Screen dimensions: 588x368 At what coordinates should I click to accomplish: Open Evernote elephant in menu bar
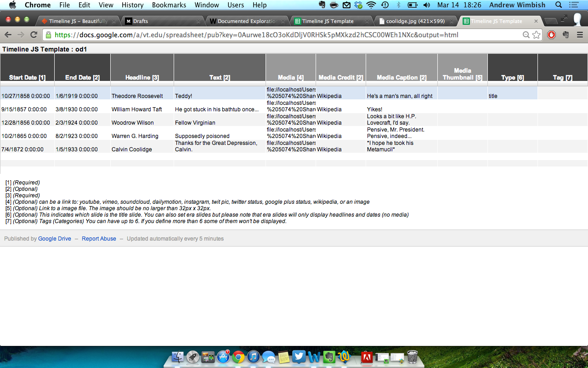[322, 5]
